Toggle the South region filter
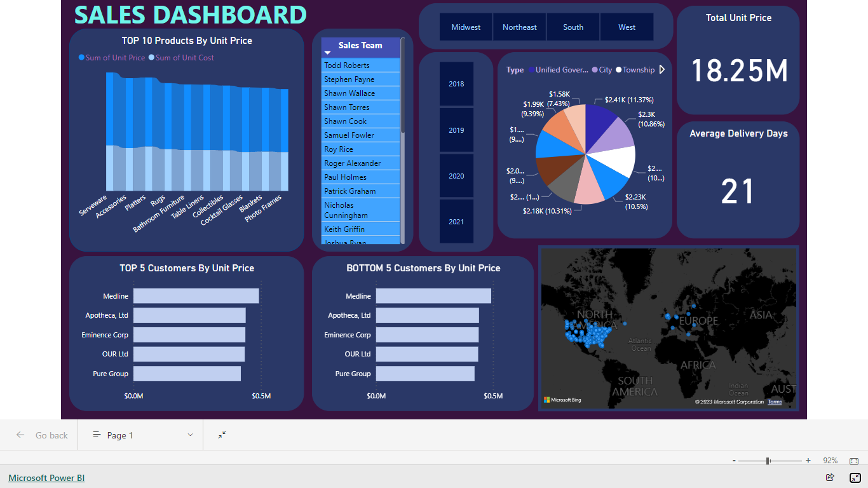 (x=573, y=27)
